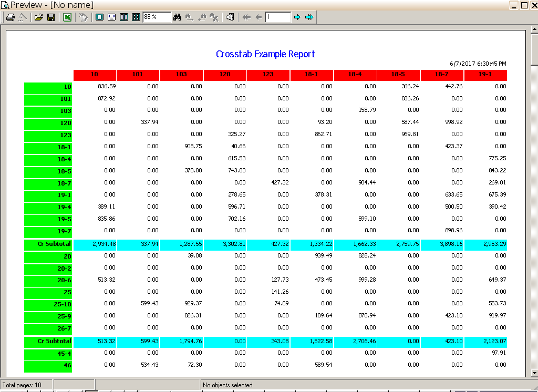Click the vertical scrollbar up arrow
The height and width of the screenshot is (392, 538).
pos(534,30)
